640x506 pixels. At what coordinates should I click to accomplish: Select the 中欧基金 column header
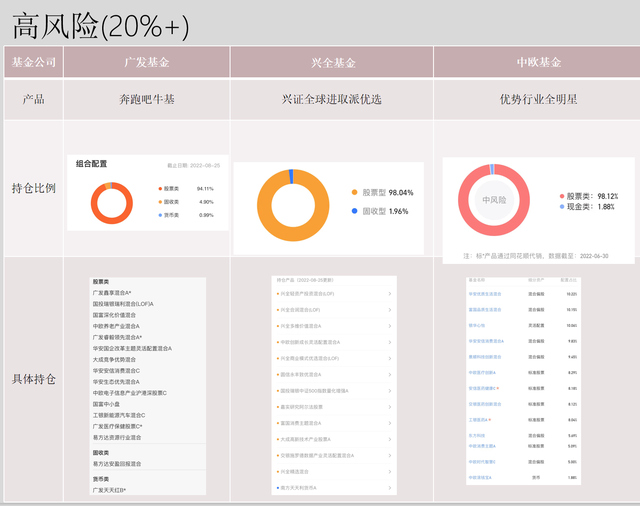[x=538, y=62]
